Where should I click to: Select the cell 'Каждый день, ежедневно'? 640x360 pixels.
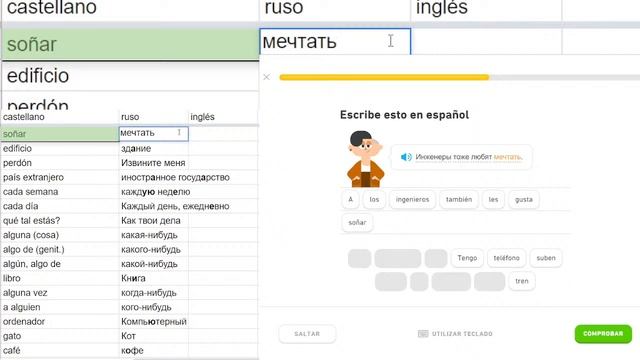point(175,207)
